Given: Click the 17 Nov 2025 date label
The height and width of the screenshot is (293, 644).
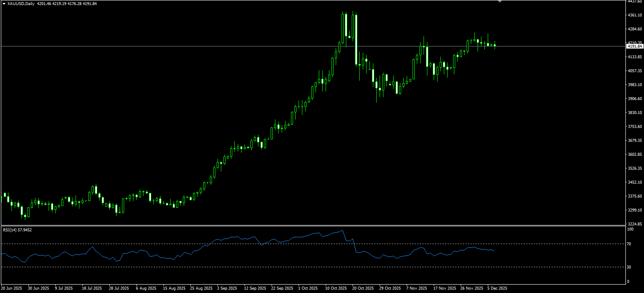Looking at the screenshot, I should click(444, 288).
